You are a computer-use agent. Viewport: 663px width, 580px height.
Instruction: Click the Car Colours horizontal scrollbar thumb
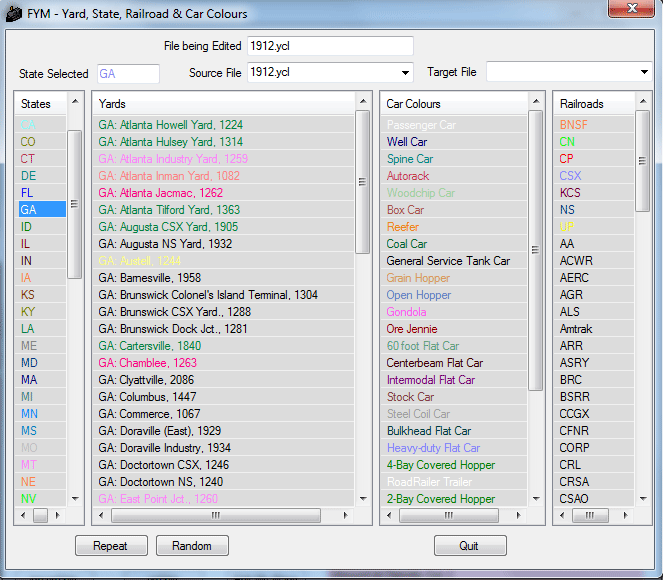click(449, 515)
